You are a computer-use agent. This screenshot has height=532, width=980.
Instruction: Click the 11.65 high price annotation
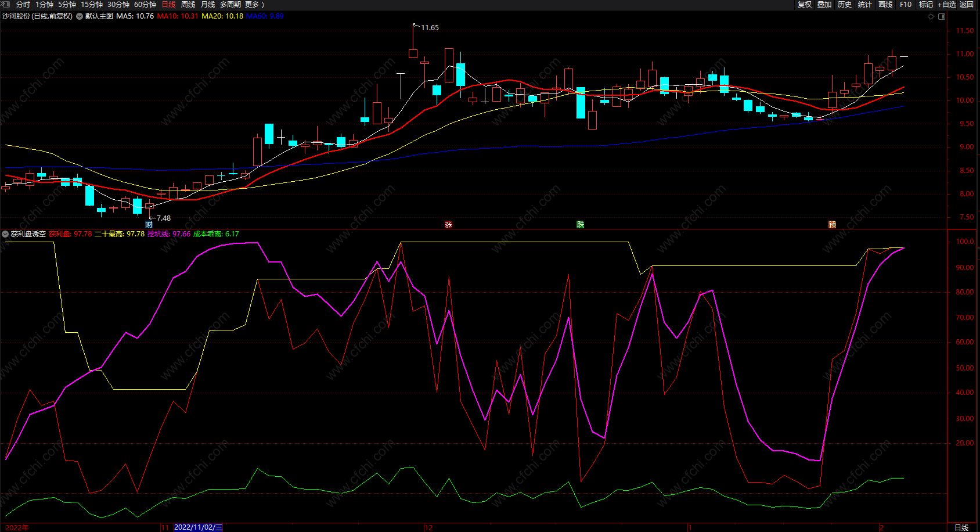coord(430,28)
